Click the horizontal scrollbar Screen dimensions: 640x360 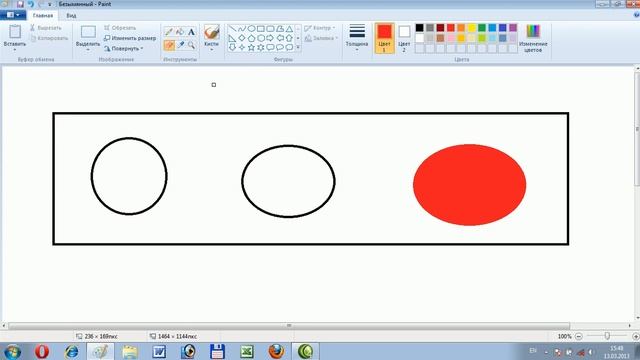coord(289,326)
